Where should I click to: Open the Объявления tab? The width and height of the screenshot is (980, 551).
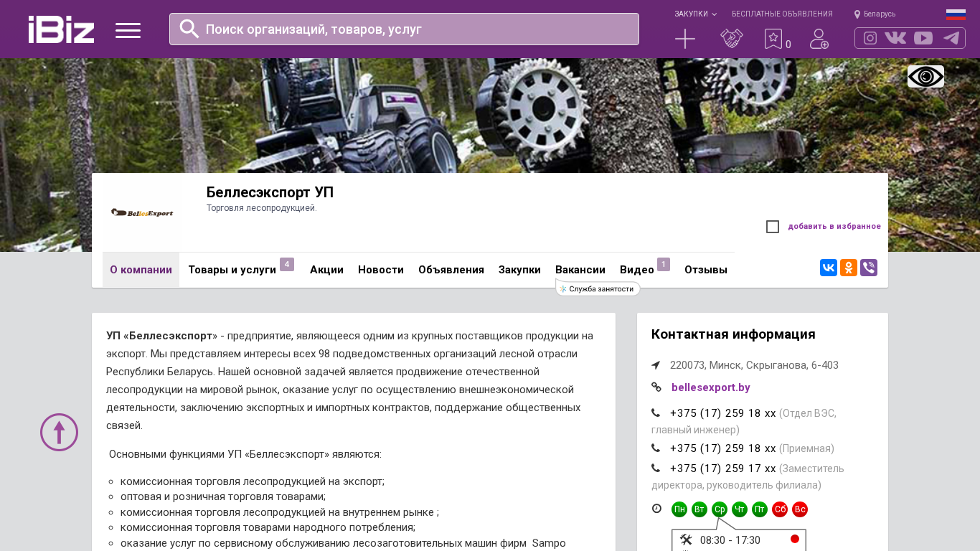(451, 270)
